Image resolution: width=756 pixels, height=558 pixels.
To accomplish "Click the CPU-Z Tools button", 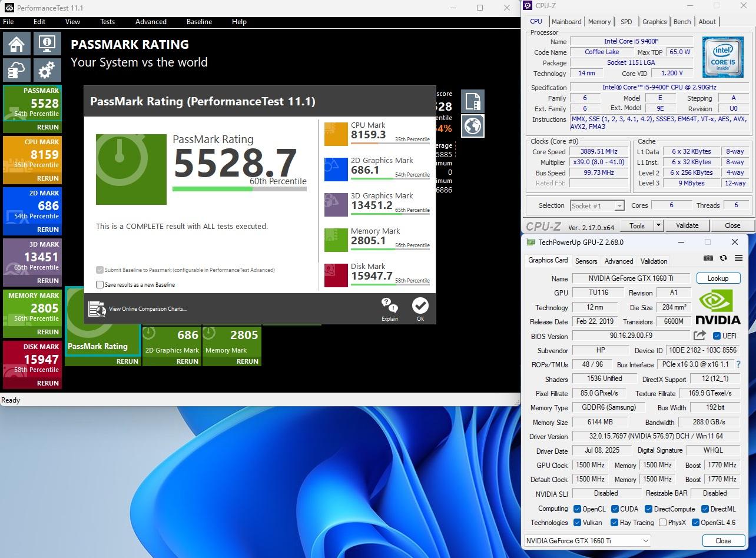I will click(x=637, y=225).
